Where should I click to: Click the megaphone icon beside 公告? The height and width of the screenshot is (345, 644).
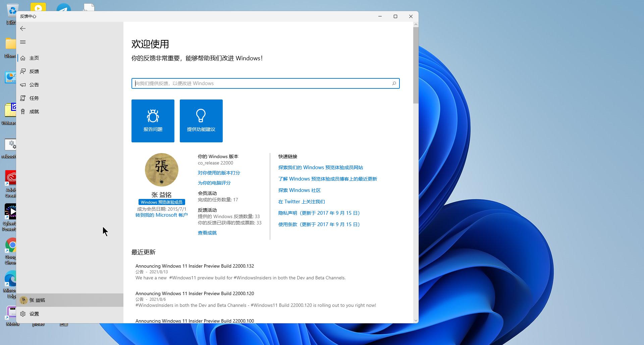click(x=23, y=85)
